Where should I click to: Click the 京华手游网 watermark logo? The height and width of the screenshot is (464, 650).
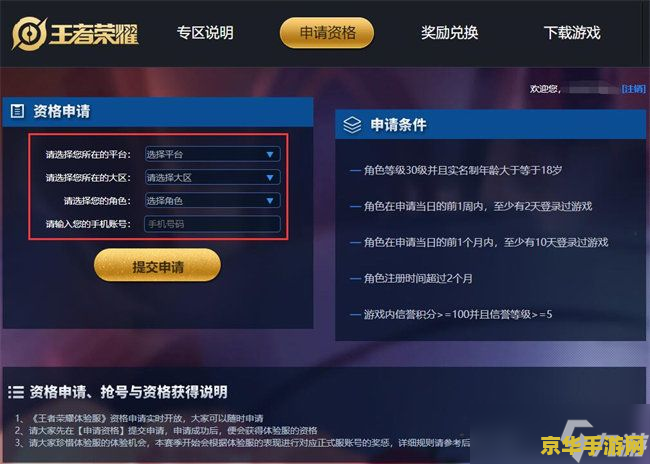[x=594, y=445]
